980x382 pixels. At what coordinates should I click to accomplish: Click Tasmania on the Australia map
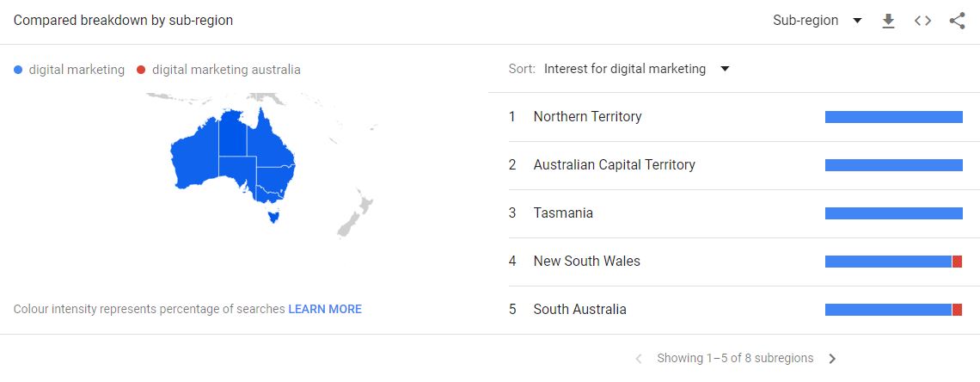click(272, 216)
